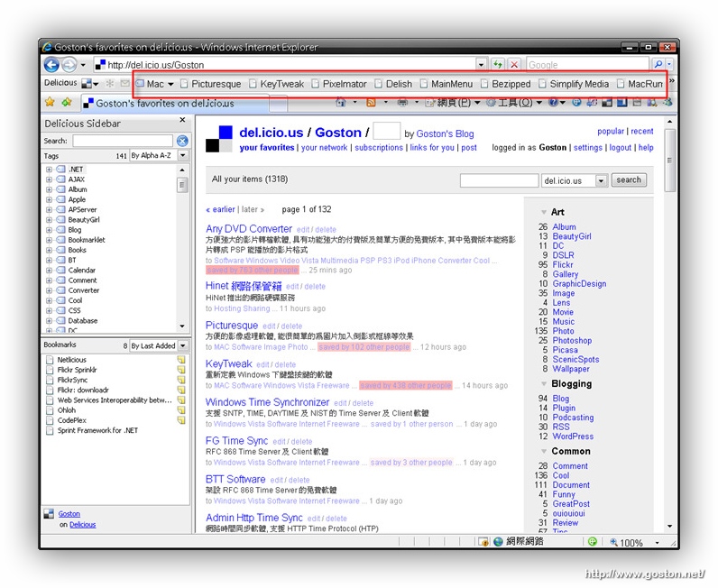Collapse the Blogging tag bundle triangle

544,384
